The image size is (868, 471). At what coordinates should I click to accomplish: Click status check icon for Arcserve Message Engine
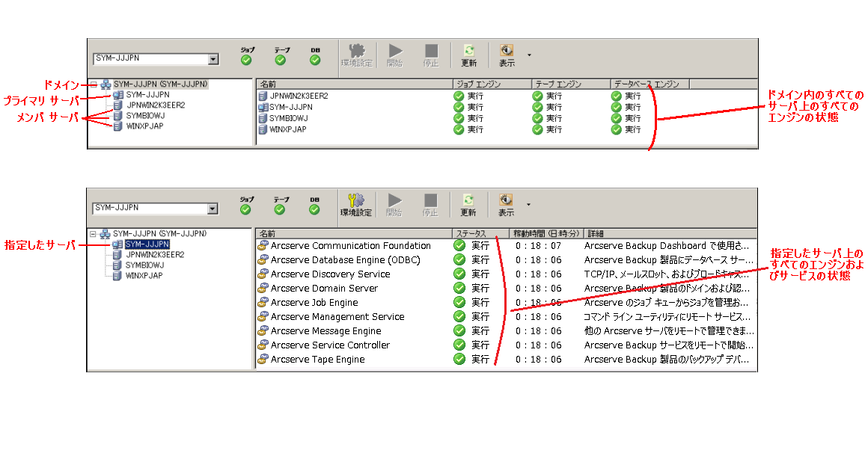coord(459,330)
